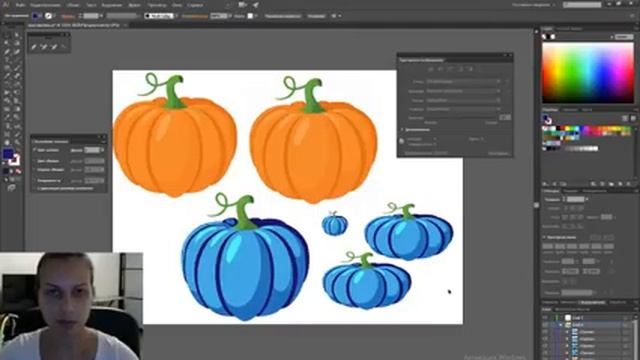Image resolution: width=640 pixels, height=360 pixels.
Task: Select the Pencil tool
Action: click(x=7, y=76)
